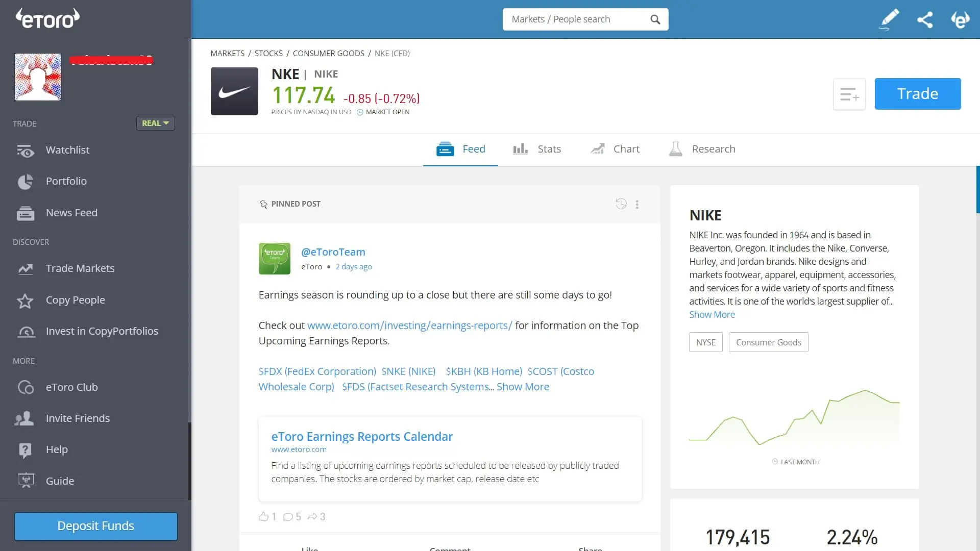
Task: Like the pinned eToroTeam post
Action: click(263, 516)
